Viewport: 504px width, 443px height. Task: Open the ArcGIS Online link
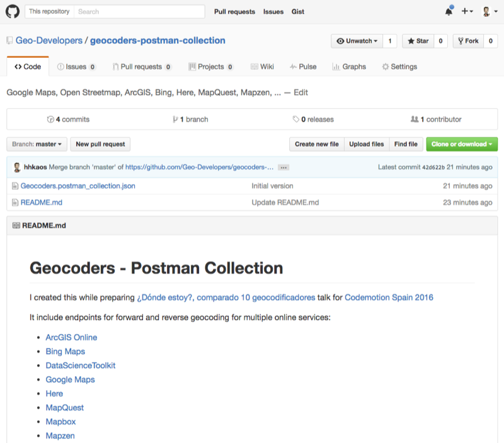point(71,337)
